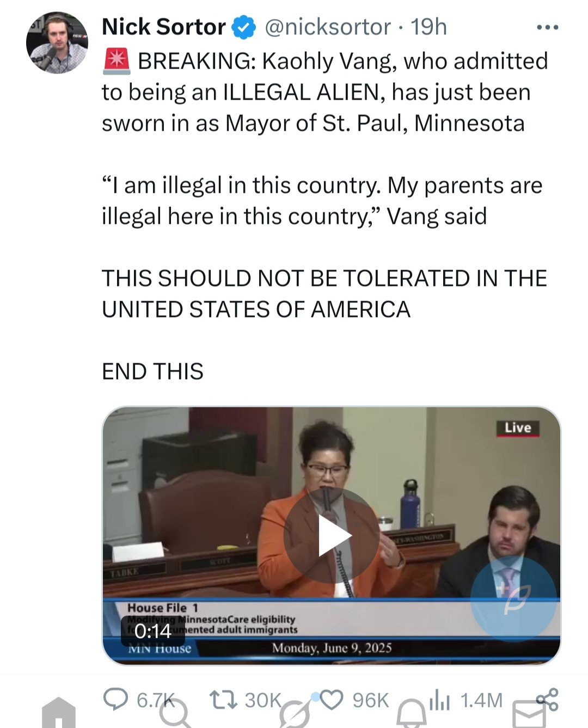The height and width of the screenshot is (728, 588).
Task: Tap the share icon
Action: (x=547, y=699)
